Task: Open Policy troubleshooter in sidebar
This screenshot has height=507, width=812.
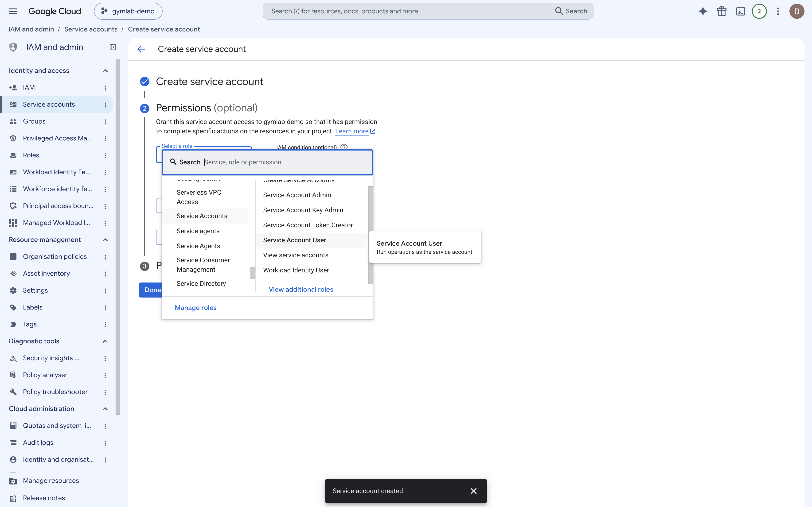Action: 56,392
